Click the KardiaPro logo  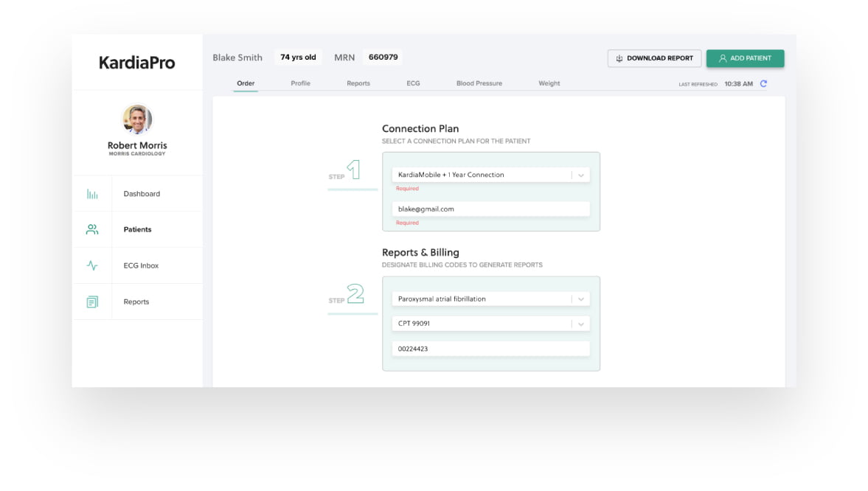coord(136,63)
